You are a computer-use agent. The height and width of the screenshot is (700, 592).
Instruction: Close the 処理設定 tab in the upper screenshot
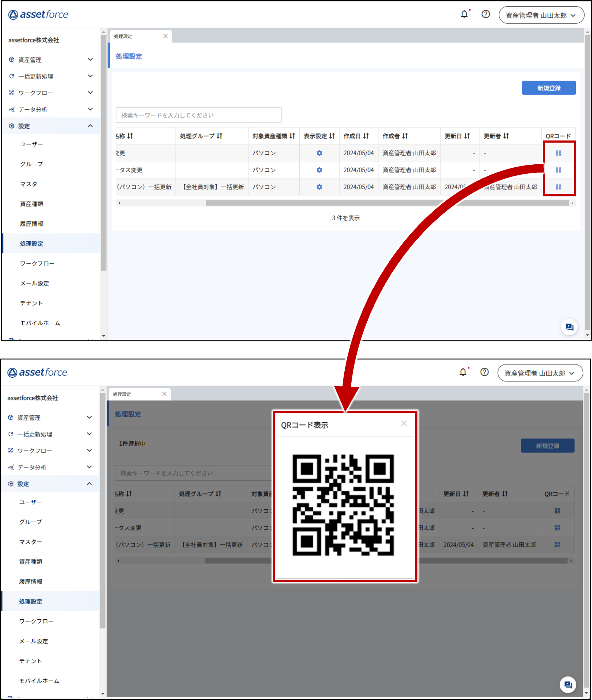point(166,36)
